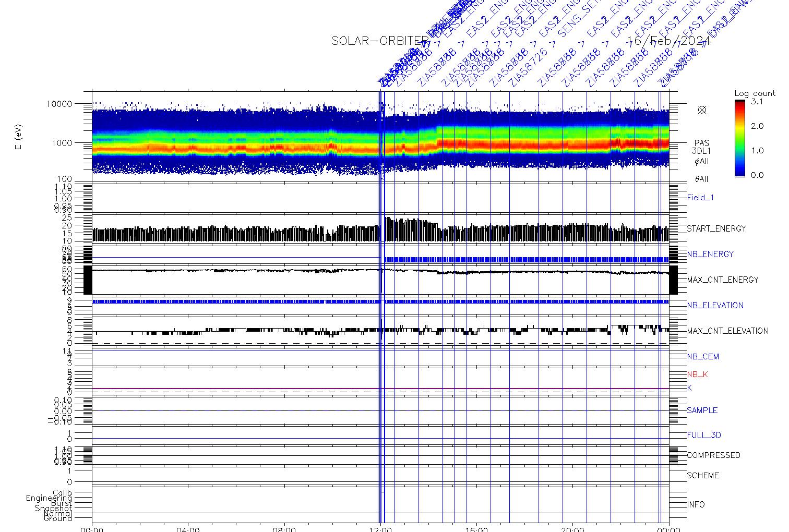Click the 3.1 color bar maximum value
This screenshot has height=532, width=789.
757,102
